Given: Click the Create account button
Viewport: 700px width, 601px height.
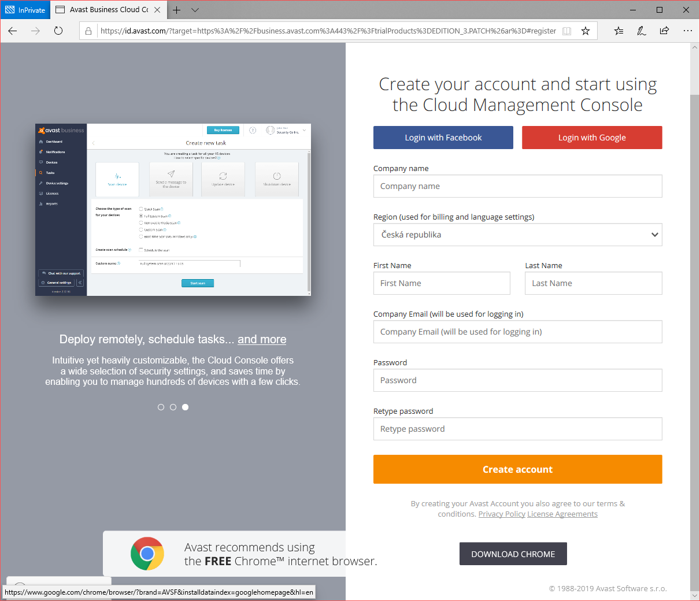Looking at the screenshot, I should [518, 469].
